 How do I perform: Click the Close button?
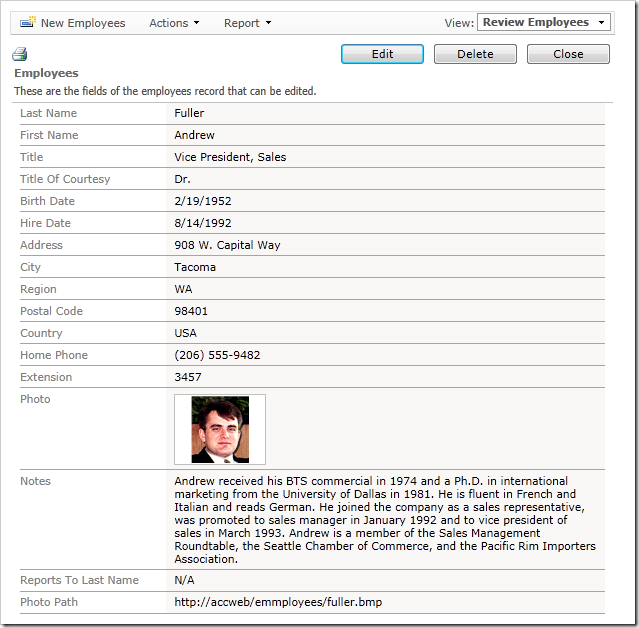tap(568, 54)
